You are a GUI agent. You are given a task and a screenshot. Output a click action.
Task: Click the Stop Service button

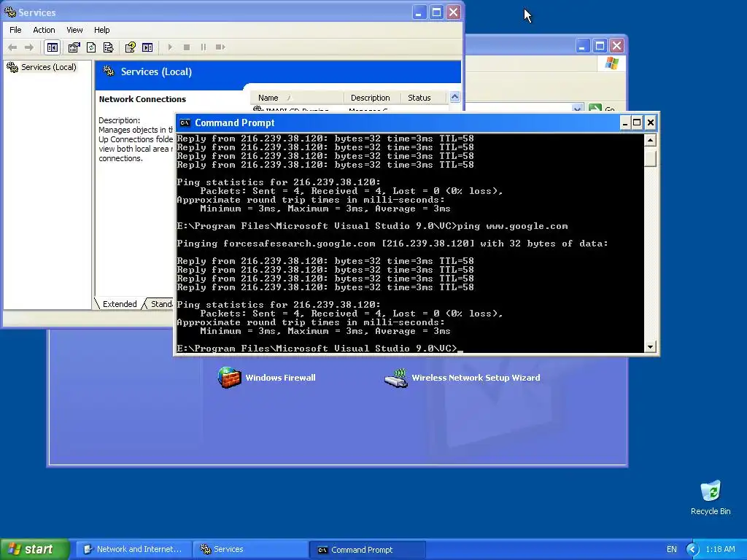(x=187, y=47)
